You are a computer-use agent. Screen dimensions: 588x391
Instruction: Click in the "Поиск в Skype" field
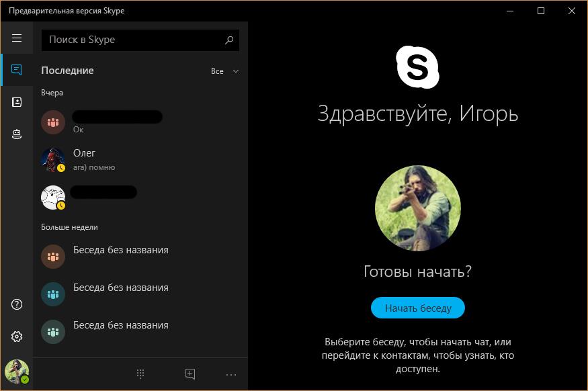click(x=131, y=40)
